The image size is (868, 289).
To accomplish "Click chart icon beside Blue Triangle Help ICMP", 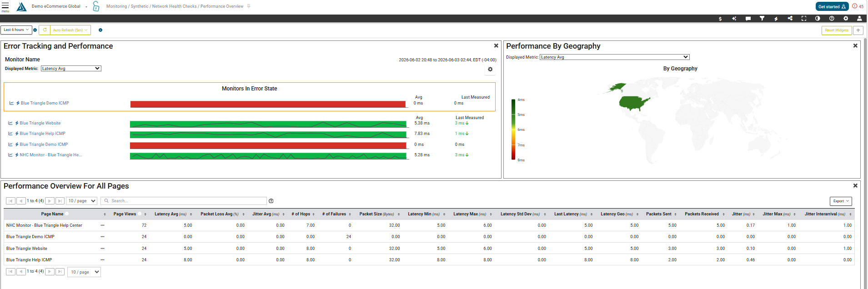I will [10, 134].
